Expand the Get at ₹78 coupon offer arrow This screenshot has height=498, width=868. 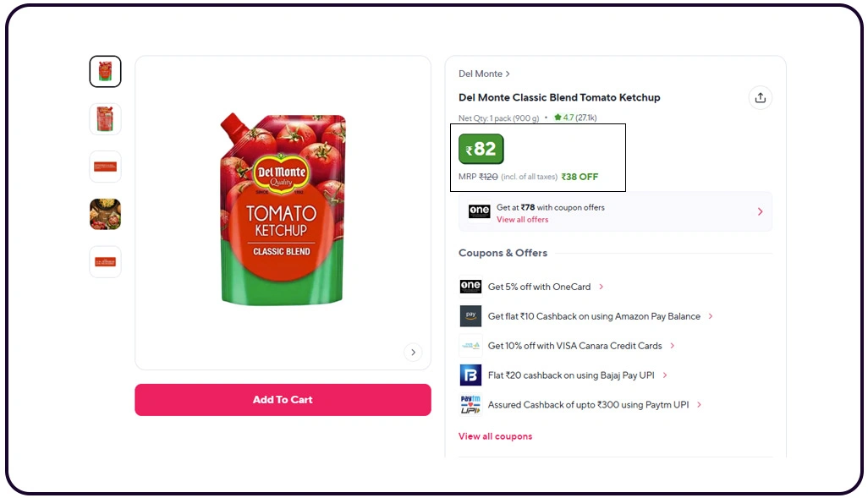[760, 211]
